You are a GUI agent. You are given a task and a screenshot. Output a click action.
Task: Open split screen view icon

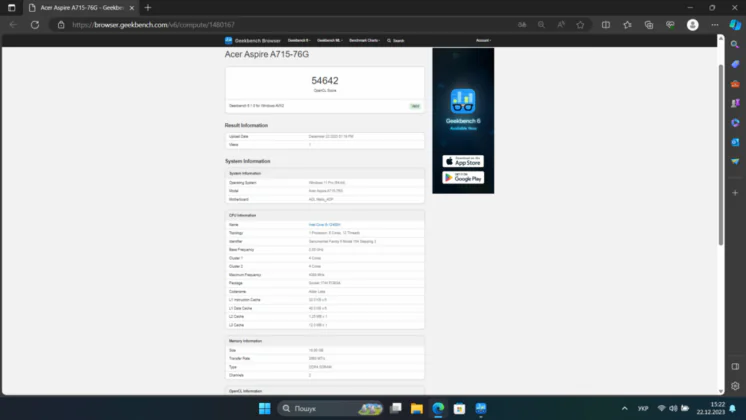[x=606, y=25]
